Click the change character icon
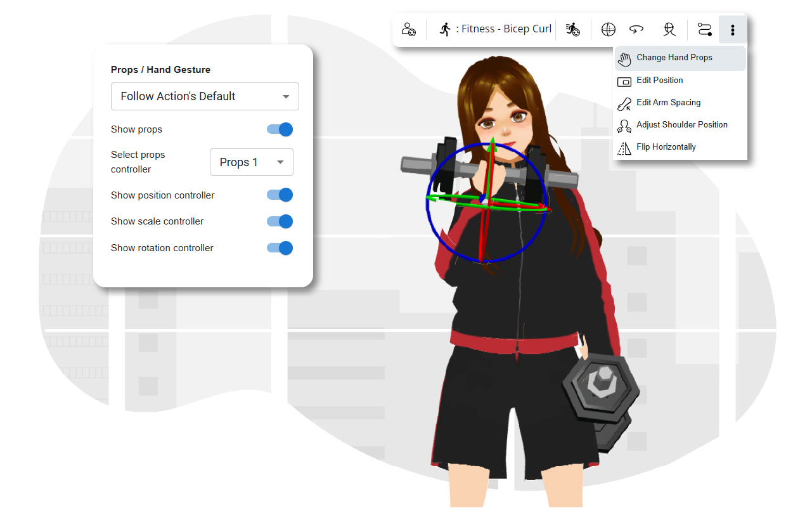Screen dimensions: 812x508 tap(409, 29)
